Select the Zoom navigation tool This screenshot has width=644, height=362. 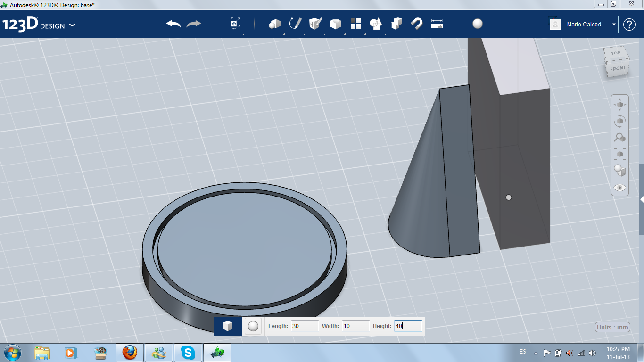tap(620, 138)
